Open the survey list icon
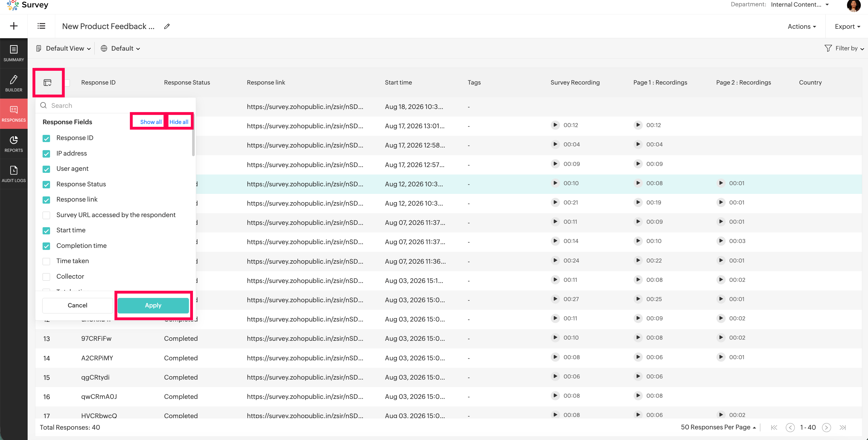This screenshot has width=868, height=440. 41,26
